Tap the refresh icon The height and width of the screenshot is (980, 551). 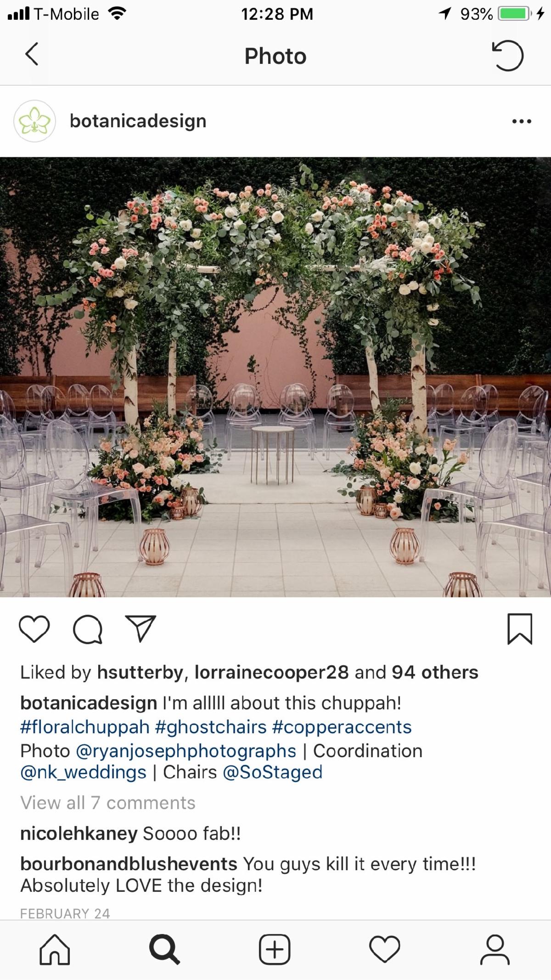click(508, 56)
